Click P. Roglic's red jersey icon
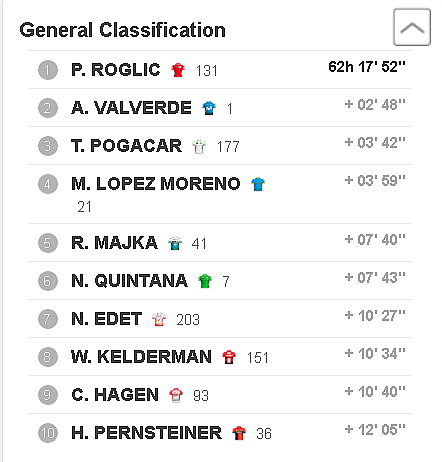 (178, 70)
